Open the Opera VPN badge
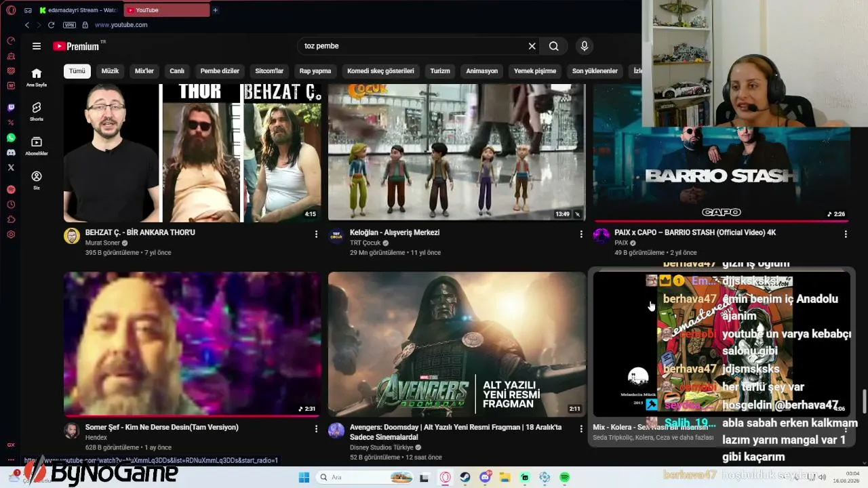This screenshot has height=488, width=868. pyautogui.click(x=69, y=25)
